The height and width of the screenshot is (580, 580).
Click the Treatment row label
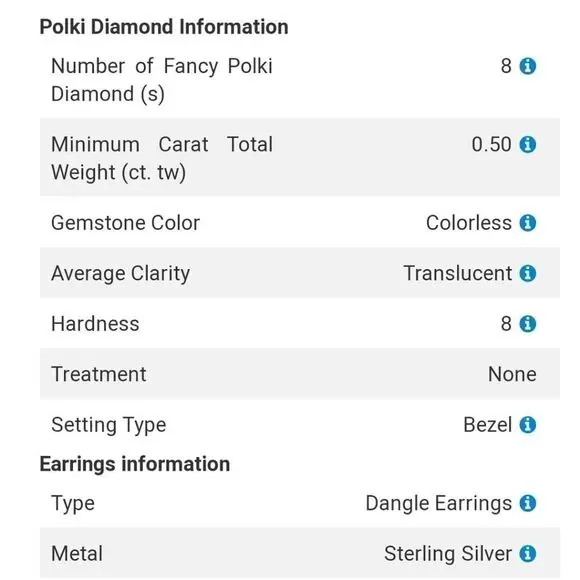tap(99, 374)
